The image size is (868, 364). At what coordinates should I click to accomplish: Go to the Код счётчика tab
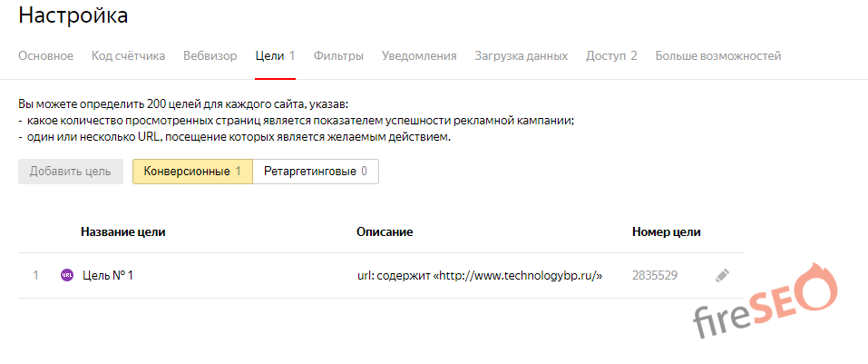[128, 56]
